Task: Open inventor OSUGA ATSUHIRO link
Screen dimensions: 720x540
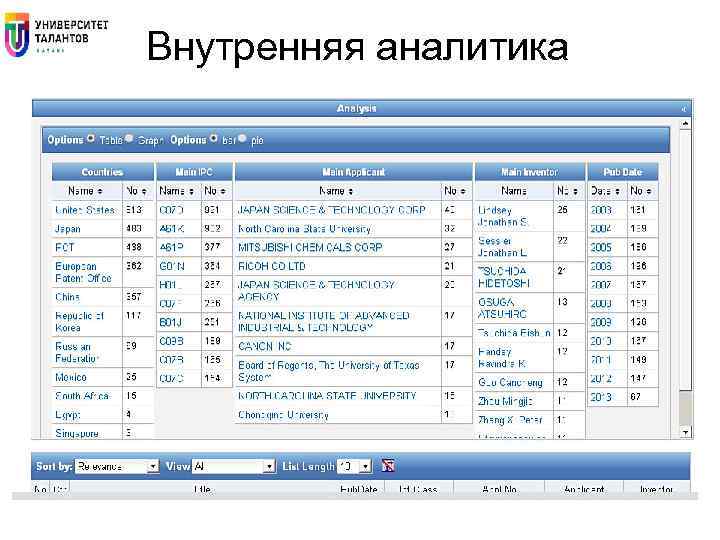Action: pyautogui.click(x=502, y=308)
